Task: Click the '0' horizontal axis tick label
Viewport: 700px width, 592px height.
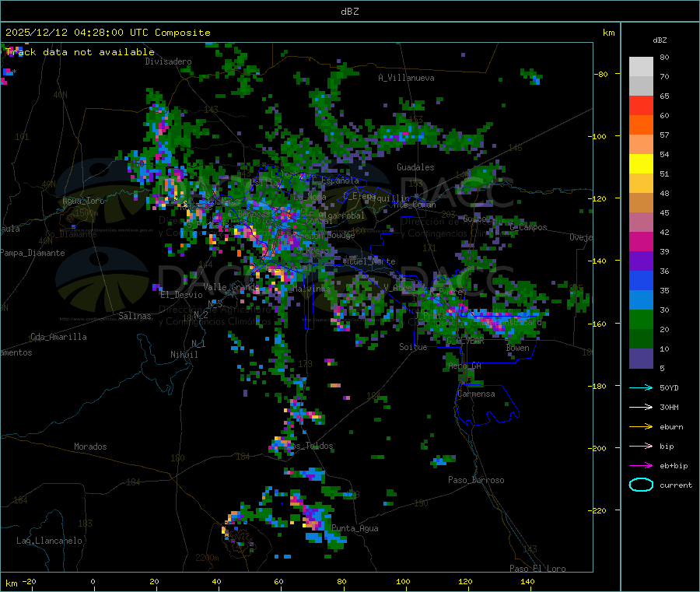Action: tap(93, 581)
